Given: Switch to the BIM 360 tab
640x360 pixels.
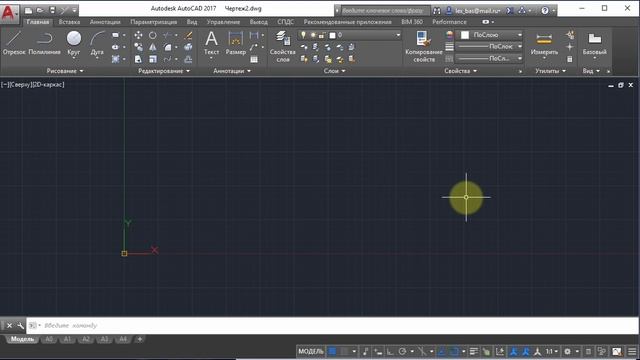Looking at the screenshot, I should 412,22.
